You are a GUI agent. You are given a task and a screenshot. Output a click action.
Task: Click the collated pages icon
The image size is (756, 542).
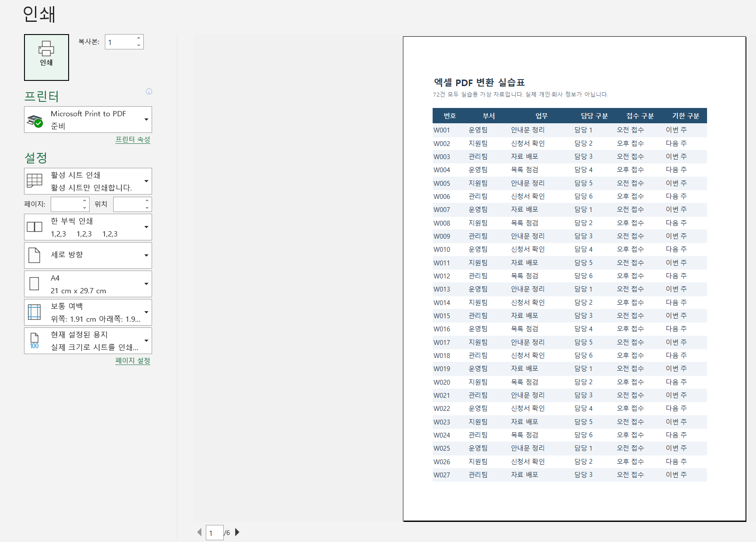(35, 227)
